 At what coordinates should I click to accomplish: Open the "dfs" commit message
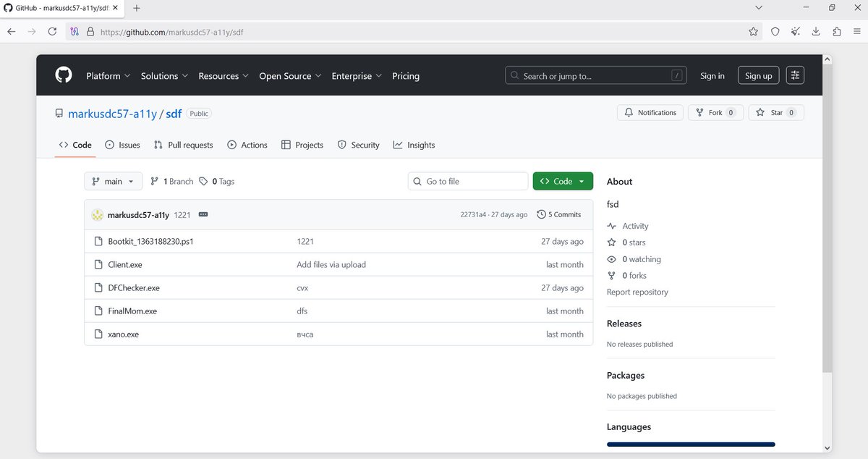coord(302,311)
